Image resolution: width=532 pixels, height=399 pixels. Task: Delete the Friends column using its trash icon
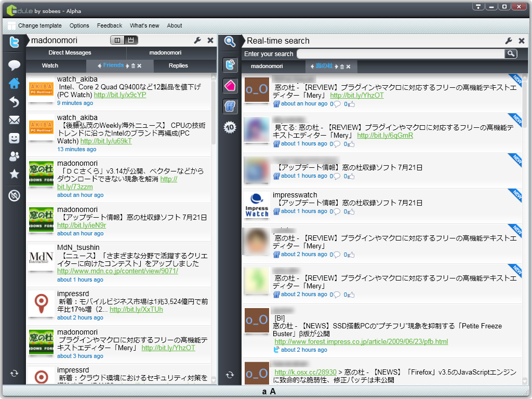(134, 66)
